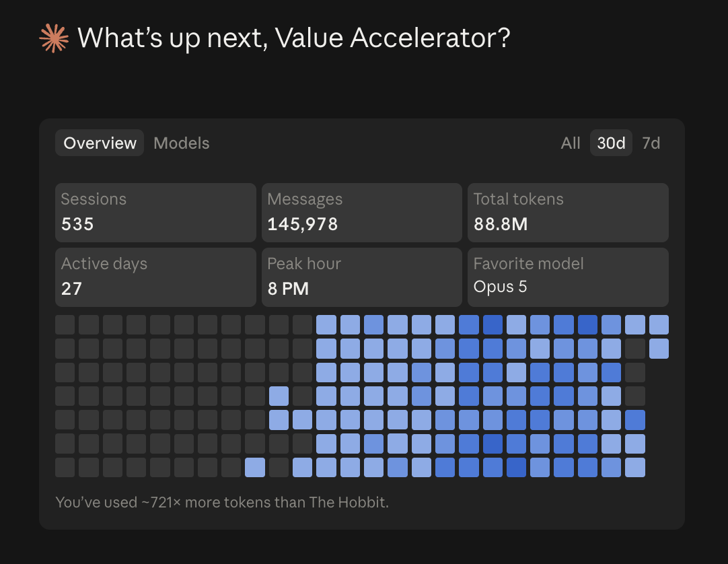
Task: Click the Peak hour 8 PM card
Action: [362, 277]
